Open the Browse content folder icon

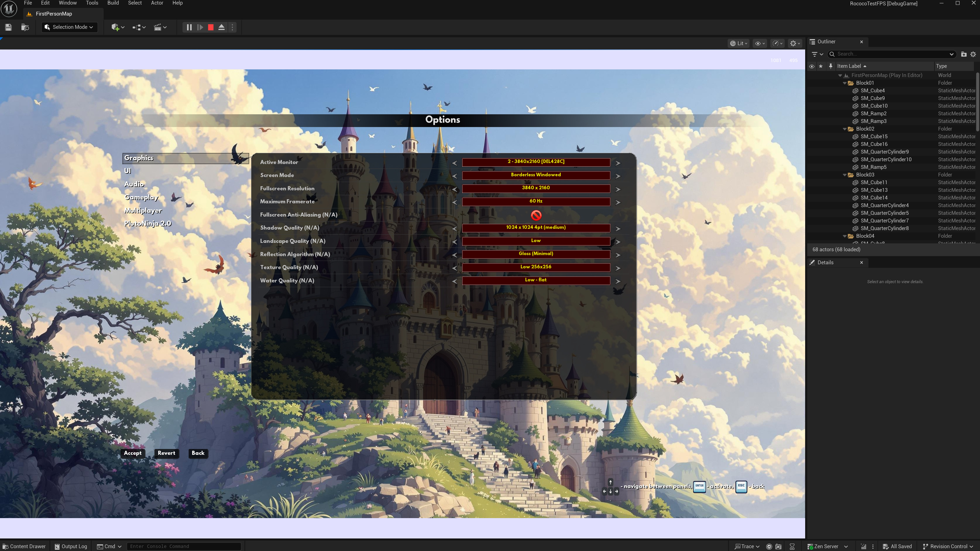[25, 27]
